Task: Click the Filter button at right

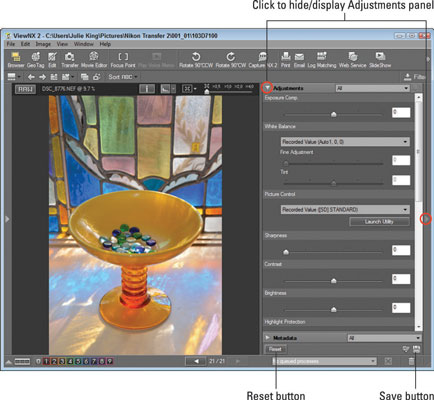Action: [415, 77]
